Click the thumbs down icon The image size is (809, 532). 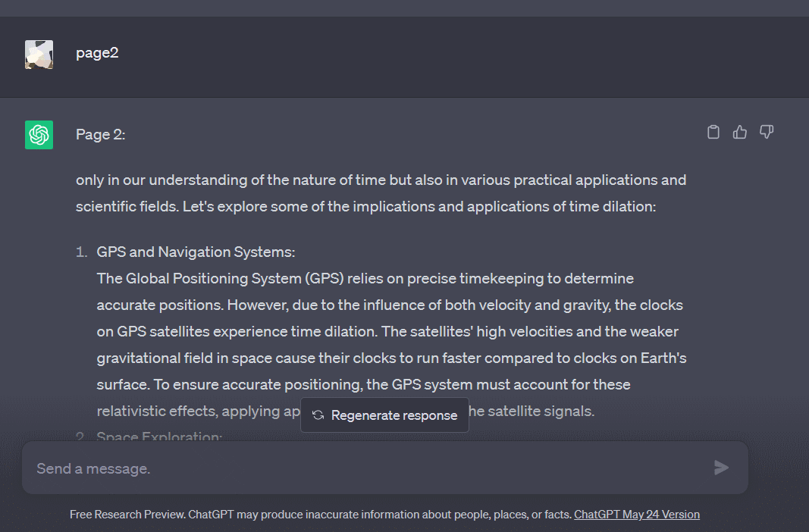[767, 133]
